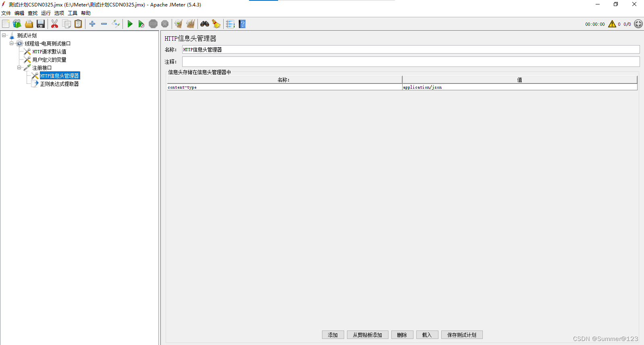Screen dimensions: 644x345
Task: Click the Toggle enable/disable icon
Action: [116, 24]
